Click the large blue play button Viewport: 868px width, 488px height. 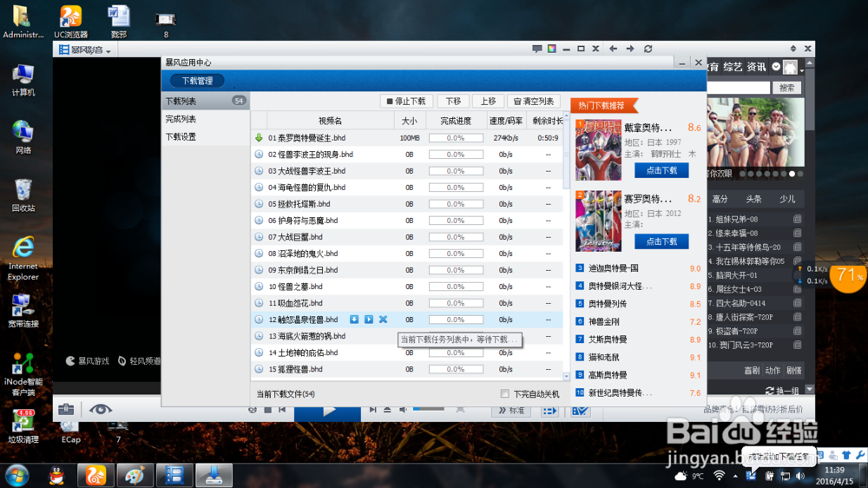coord(328,412)
